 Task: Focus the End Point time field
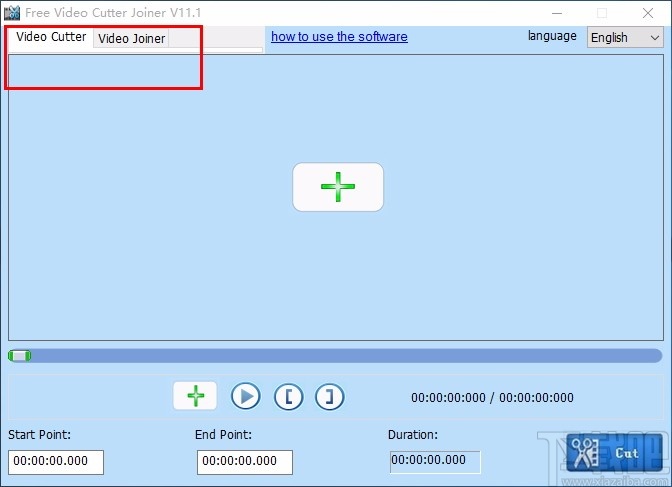245,462
